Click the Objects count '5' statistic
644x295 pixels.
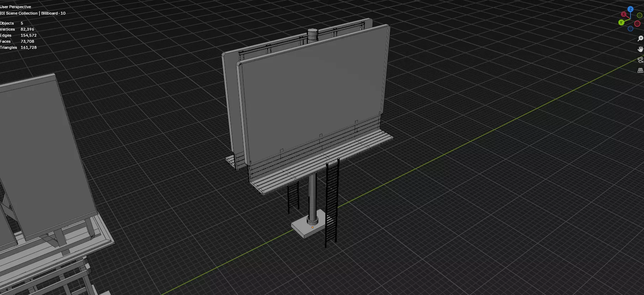(x=22, y=23)
